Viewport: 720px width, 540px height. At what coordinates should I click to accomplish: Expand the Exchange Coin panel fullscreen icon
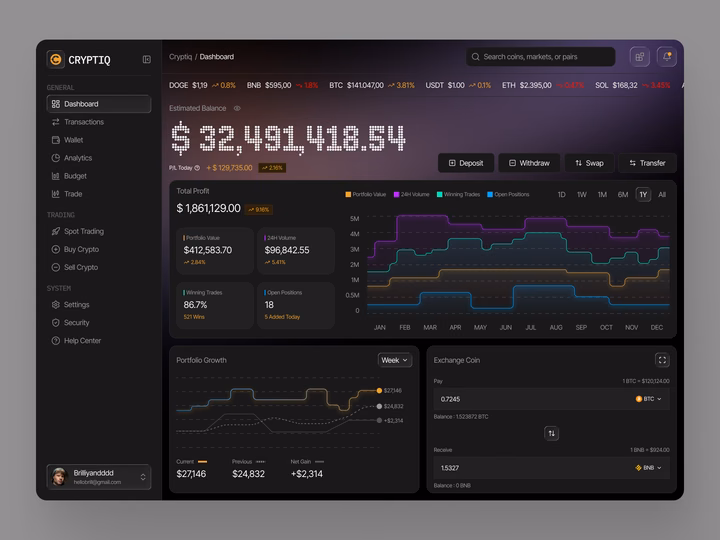point(662,360)
